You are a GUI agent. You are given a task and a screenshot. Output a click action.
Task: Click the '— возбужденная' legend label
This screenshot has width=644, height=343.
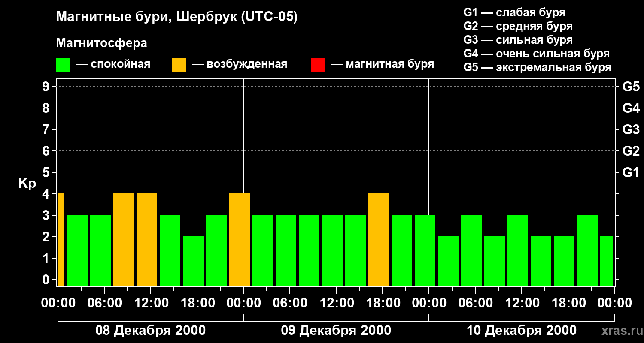[240, 64]
